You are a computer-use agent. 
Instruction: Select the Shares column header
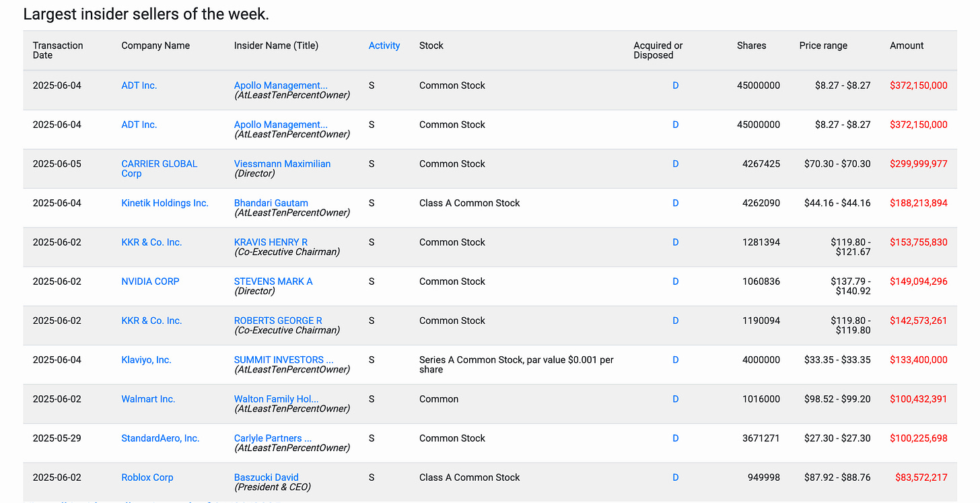click(751, 46)
